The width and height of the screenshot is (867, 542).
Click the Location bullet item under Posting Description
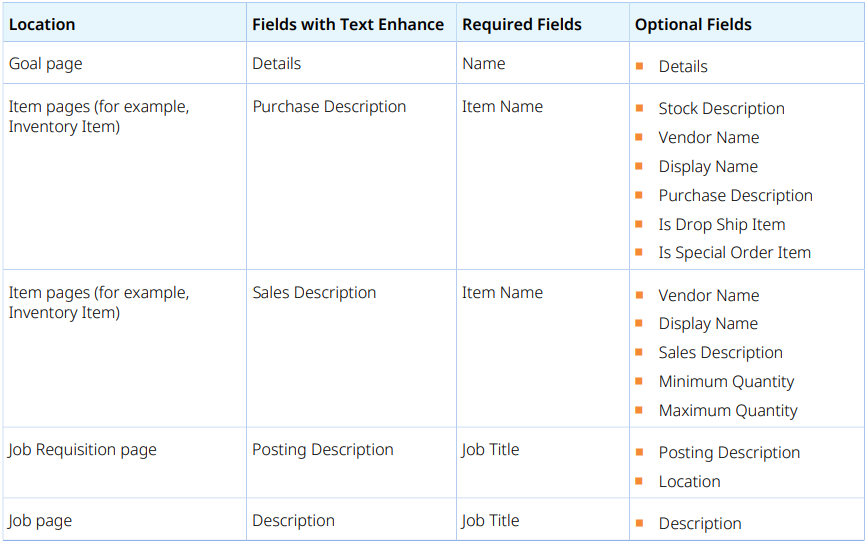(689, 482)
